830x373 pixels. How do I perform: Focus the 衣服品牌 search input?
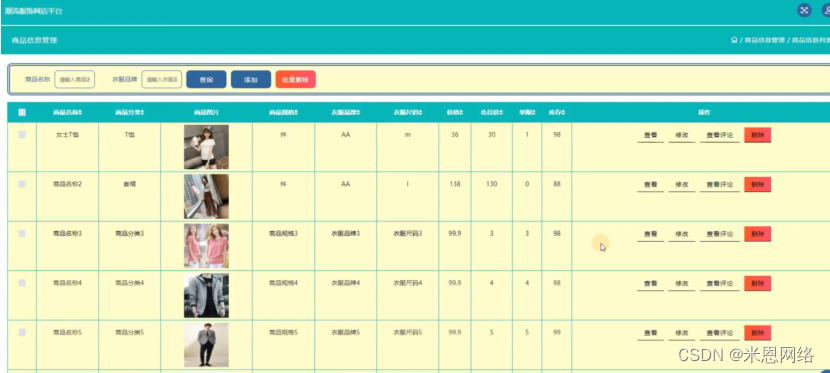pyautogui.click(x=161, y=79)
